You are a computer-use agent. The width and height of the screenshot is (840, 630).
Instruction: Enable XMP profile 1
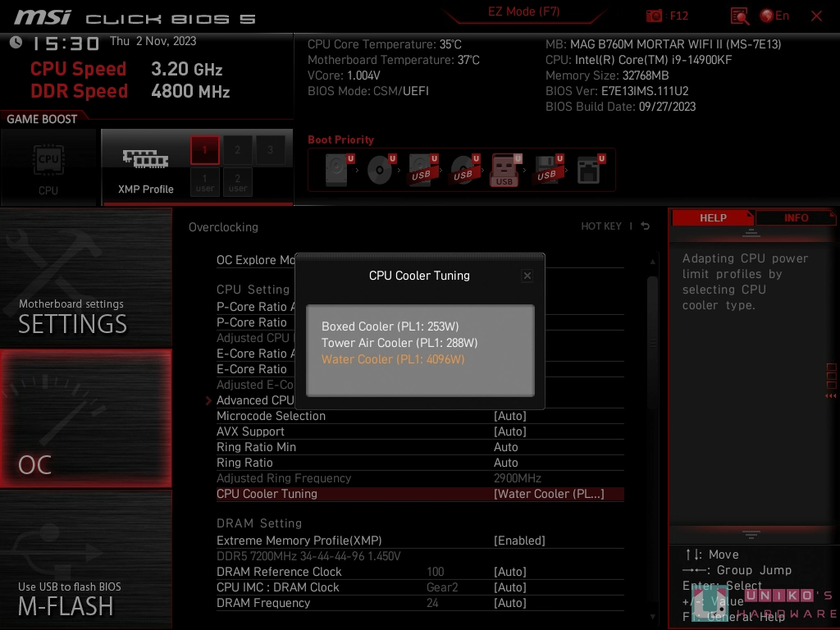point(204,150)
